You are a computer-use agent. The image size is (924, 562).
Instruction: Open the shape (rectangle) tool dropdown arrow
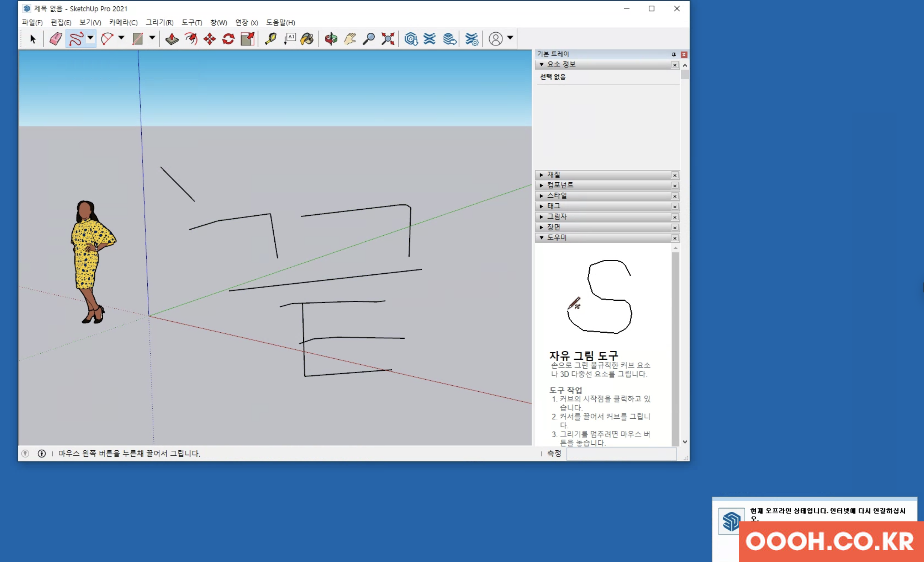tap(152, 38)
